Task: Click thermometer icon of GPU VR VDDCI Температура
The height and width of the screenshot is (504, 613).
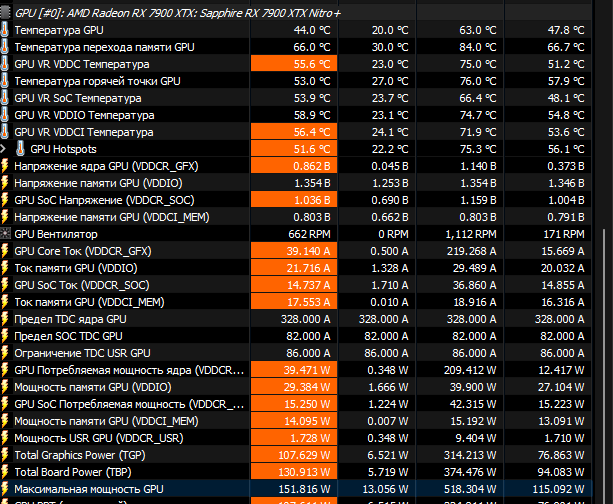Action: coord(5,132)
